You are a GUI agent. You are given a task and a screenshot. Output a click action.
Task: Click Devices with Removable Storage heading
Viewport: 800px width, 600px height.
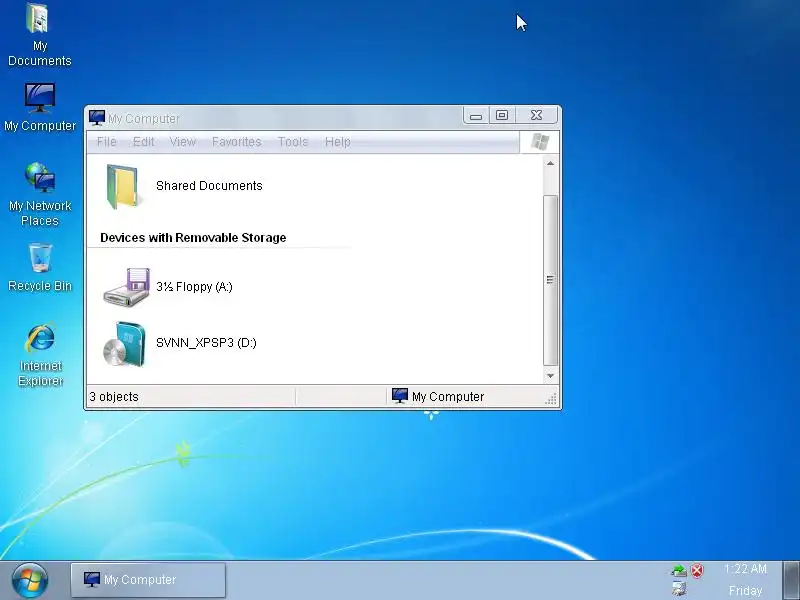[193, 238]
